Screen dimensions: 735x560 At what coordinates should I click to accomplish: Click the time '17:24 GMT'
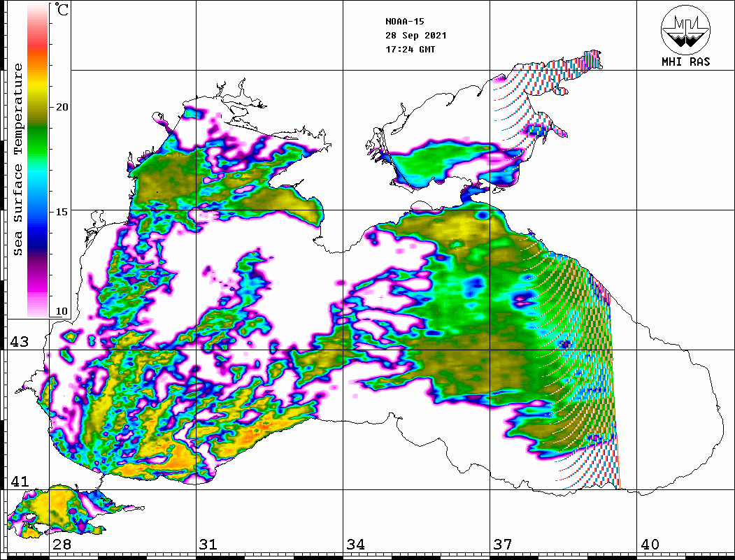point(411,49)
